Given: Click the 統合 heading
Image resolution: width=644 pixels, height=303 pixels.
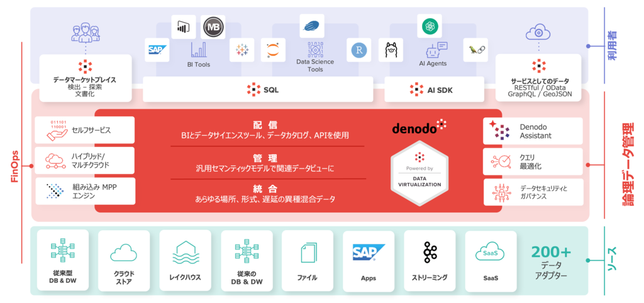Looking at the screenshot, I should point(265,189).
